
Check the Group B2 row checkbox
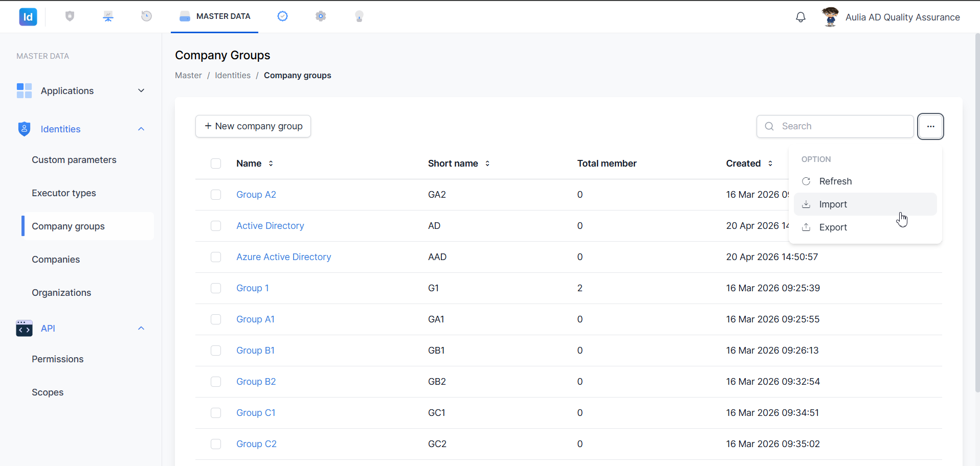216,382
